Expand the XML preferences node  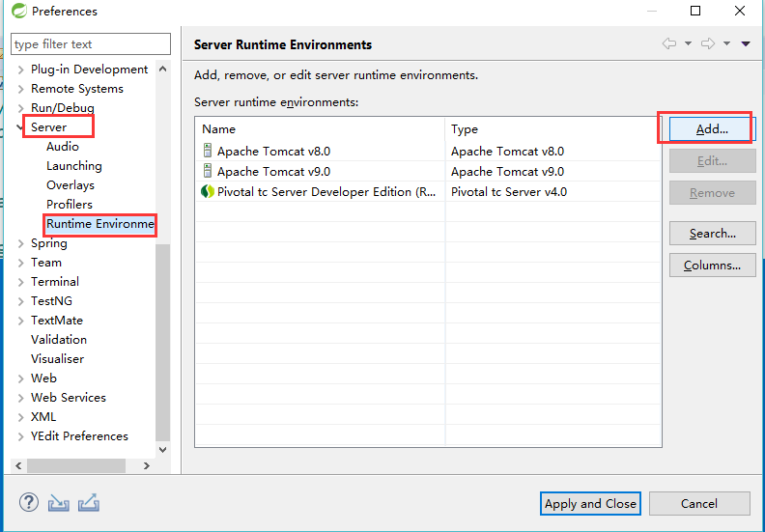pyautogui.click(x=20, y=417)
